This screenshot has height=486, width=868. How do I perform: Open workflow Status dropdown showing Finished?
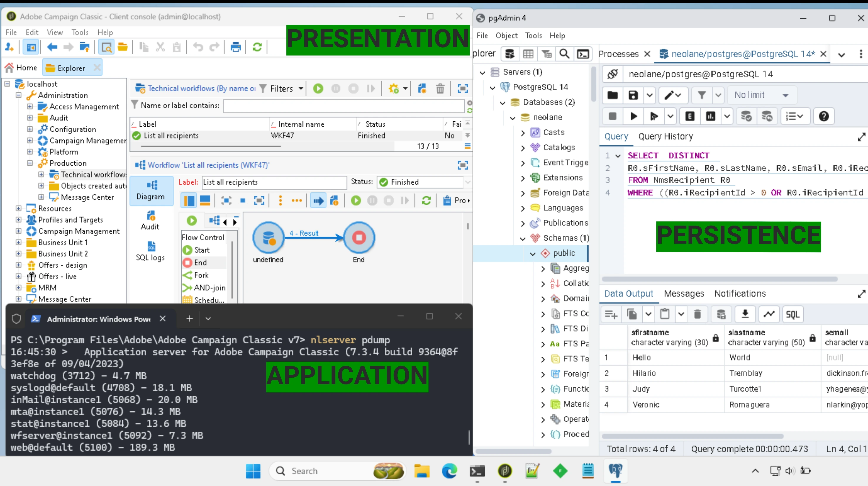pos(468,182)
